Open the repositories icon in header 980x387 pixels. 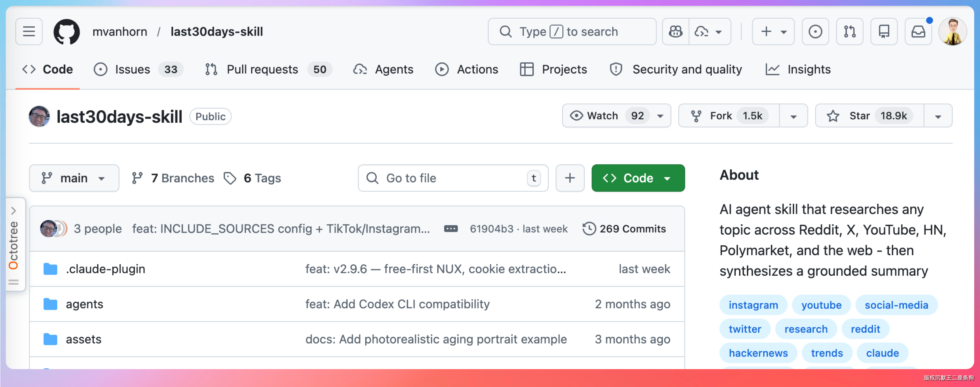pyautogui.click(x=884, y=31)
